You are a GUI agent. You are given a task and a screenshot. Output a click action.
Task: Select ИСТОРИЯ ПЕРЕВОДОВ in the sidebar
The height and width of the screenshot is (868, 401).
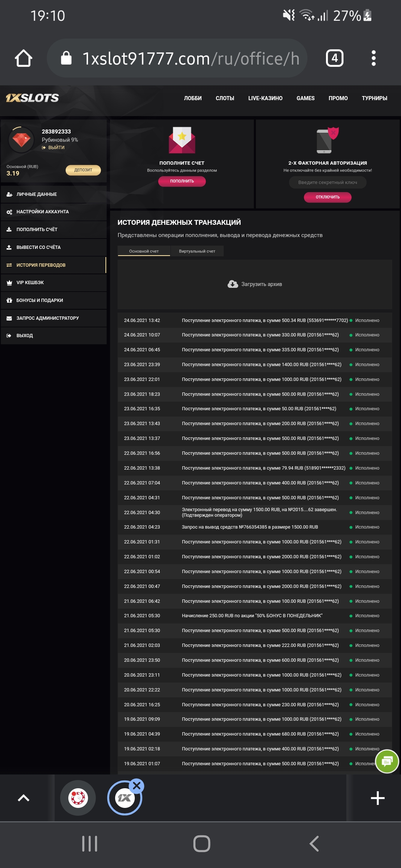click(x=54, y=265)
